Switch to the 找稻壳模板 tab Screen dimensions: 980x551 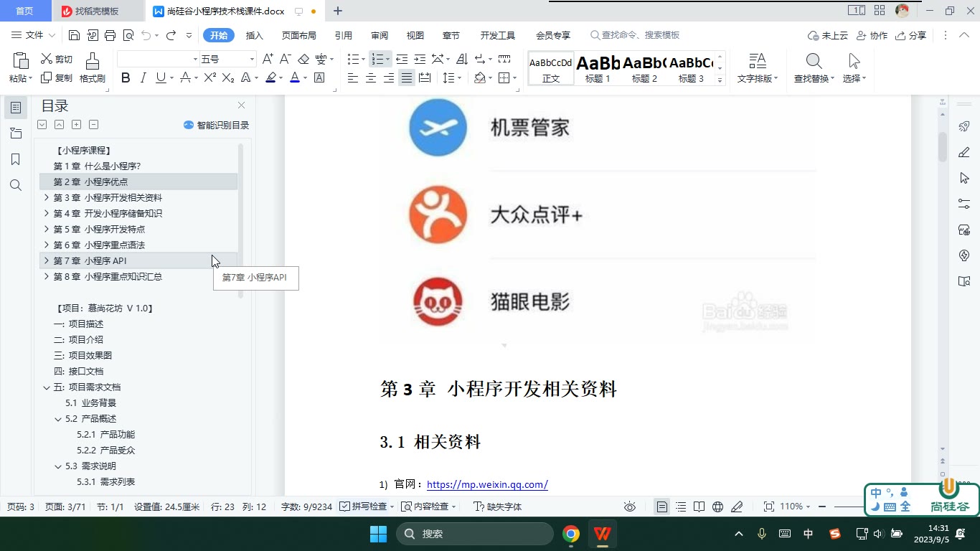pos(97,11)
